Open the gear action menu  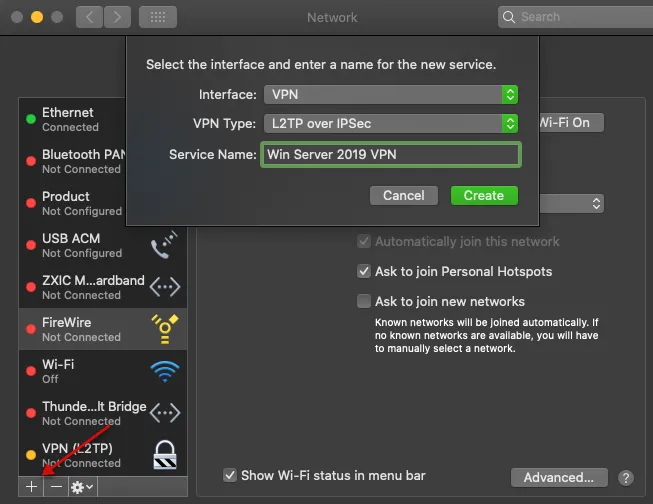(x=82, y=487)
